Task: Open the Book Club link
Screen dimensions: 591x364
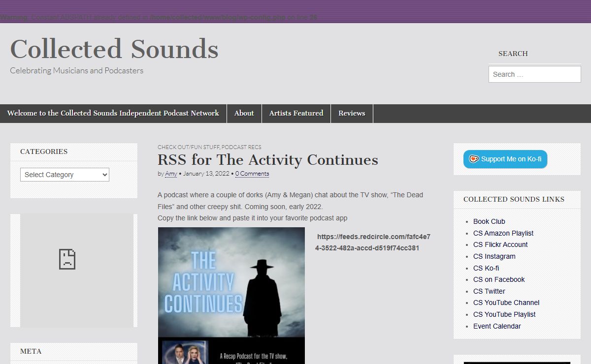Action: (489, 221)
